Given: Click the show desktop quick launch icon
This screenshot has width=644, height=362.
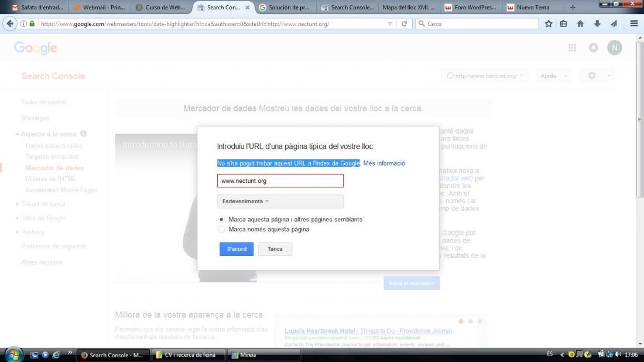Looking at the screenshot, I should coord(34,354).
